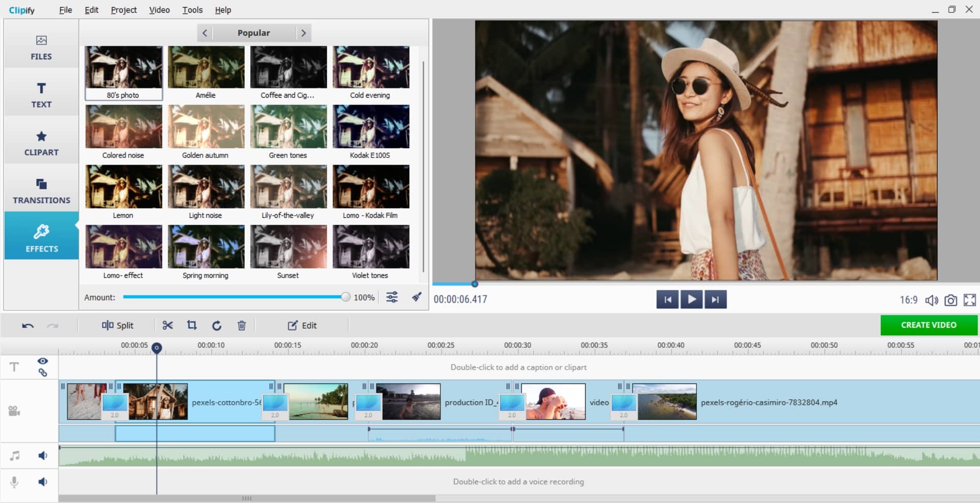The width and height of the screenshot is (980, 503).
Task: Switch to the Transitions tab
Action: pos(41,191)
